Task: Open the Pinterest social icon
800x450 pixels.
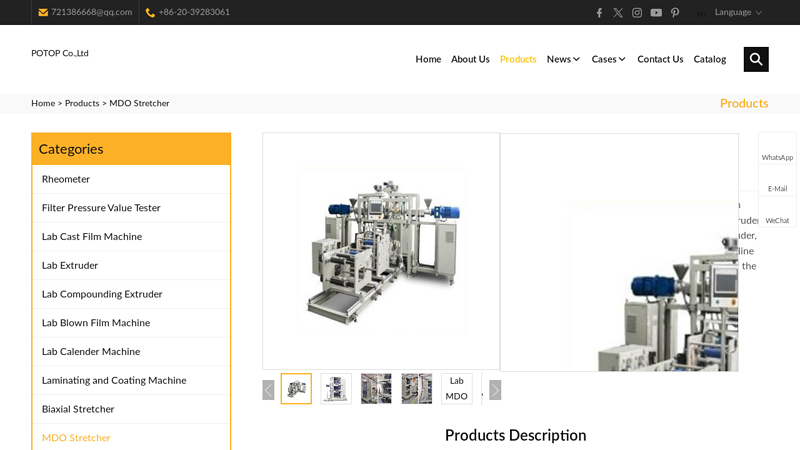Action: [675, 13]
